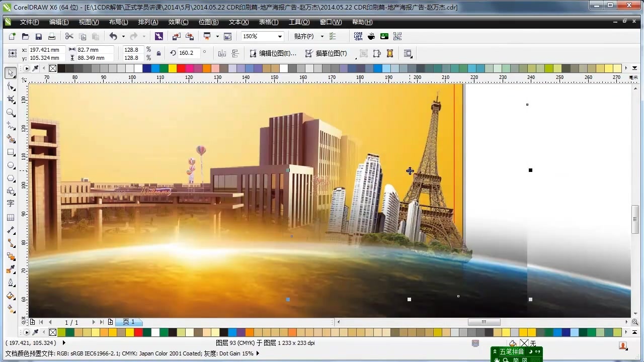This screenshot has height=362, width=644.
Task: Click the Print icon
Action: (51, 36)
